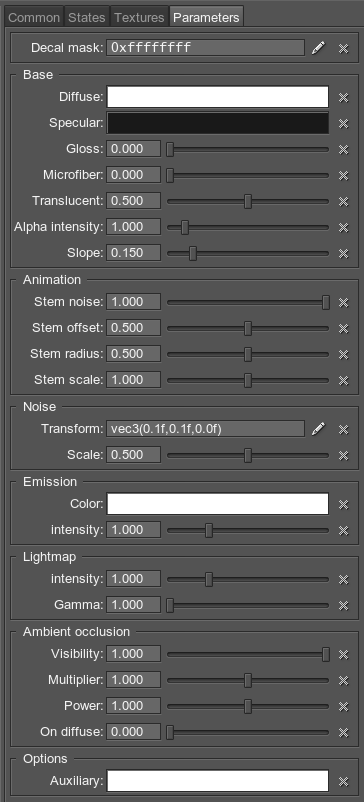Reset Decal mask with its X icon

coord(344,49)
